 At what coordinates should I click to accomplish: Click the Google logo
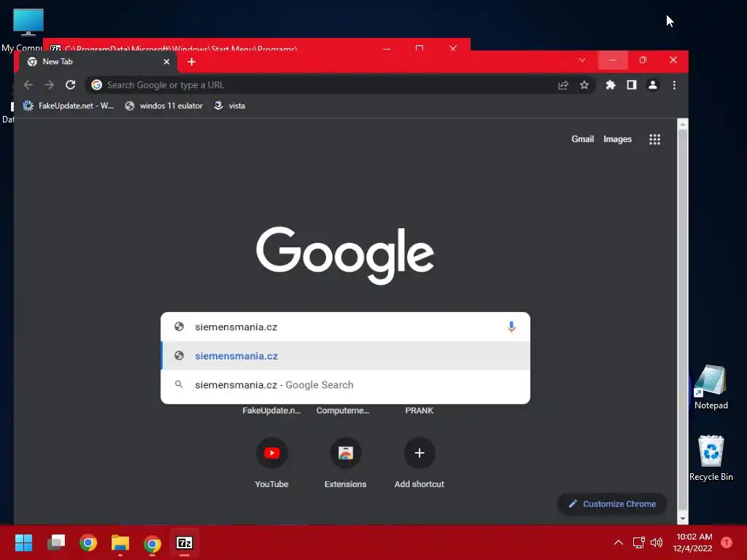pos(345,255)
